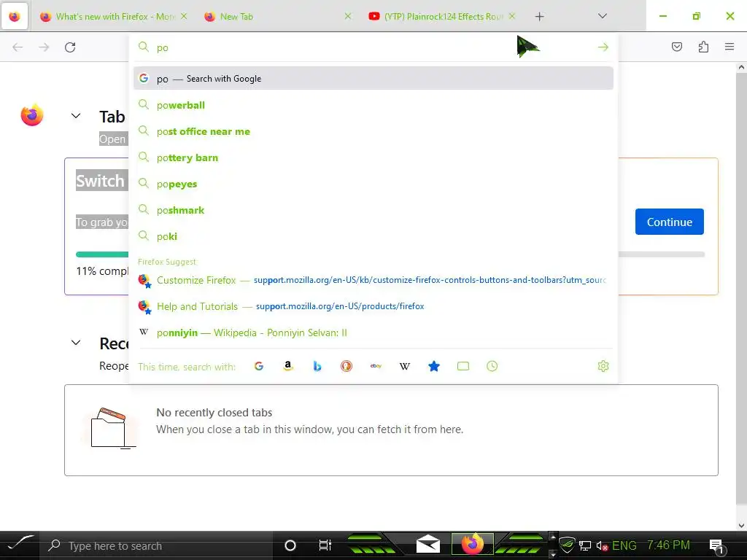
Task: Close the What's new with Firefox tab
Action: point(184,16)
